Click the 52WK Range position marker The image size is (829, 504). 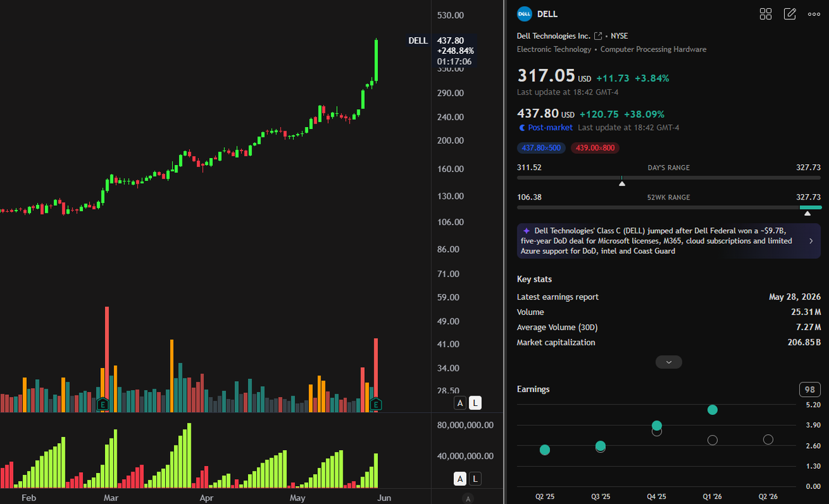(x=808, y=213)
